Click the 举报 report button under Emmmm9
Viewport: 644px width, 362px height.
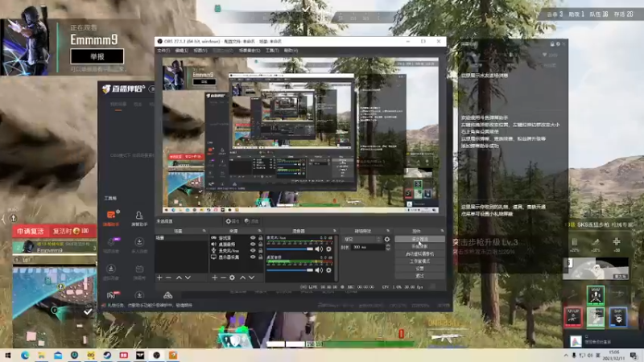[97, 56]
